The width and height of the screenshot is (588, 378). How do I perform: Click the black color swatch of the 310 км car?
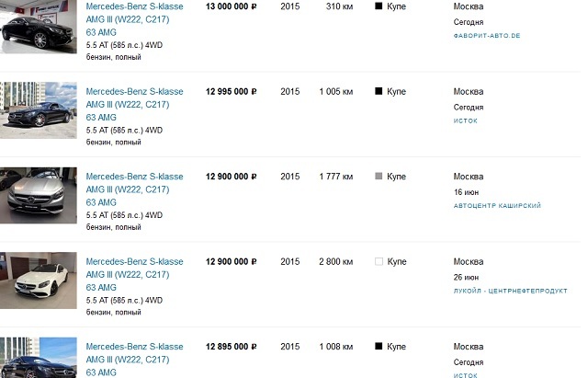point(379,6)
